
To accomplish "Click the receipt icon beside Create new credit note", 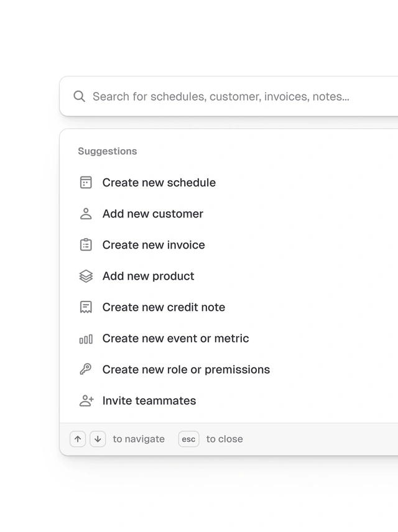I will (x=86, y=307).
